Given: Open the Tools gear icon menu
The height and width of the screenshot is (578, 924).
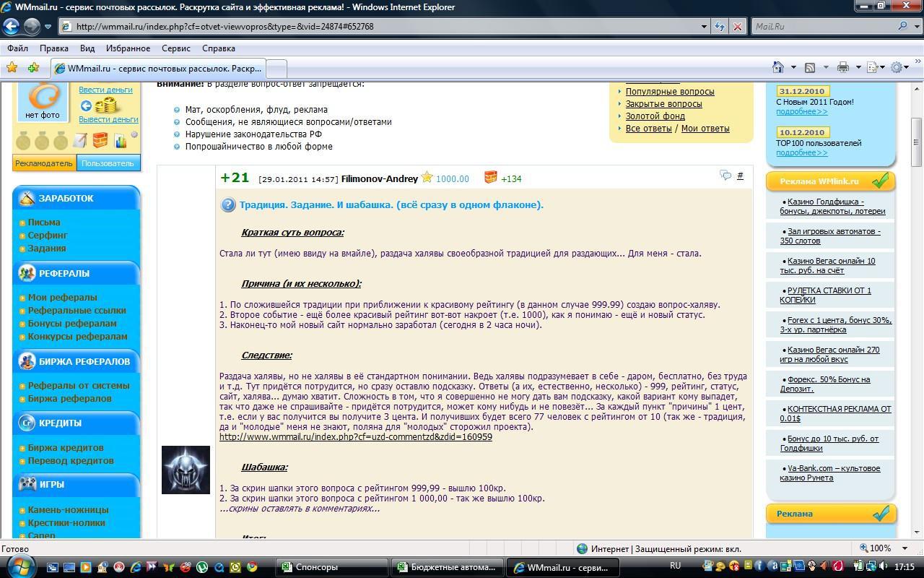Looking at the screenshot, I should click(897, 67).
